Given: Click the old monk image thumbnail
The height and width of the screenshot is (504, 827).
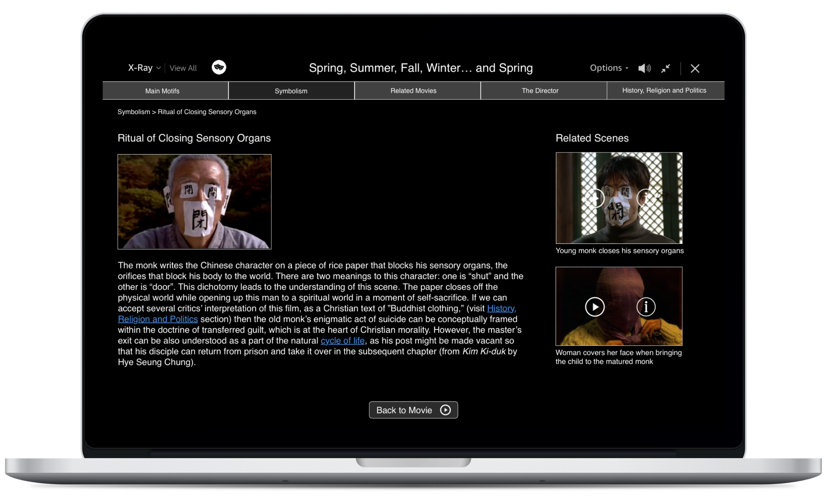Looking at the screenshot, I should [194, 202].
